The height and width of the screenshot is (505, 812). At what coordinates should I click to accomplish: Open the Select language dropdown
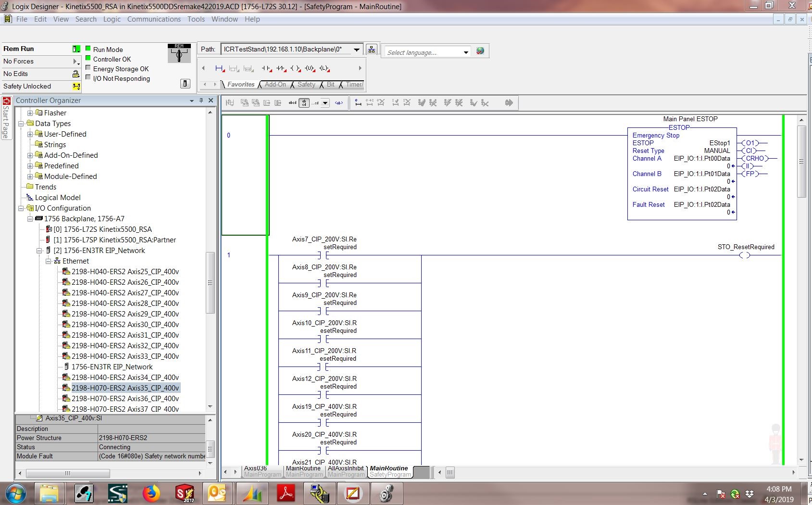point(466,52)
